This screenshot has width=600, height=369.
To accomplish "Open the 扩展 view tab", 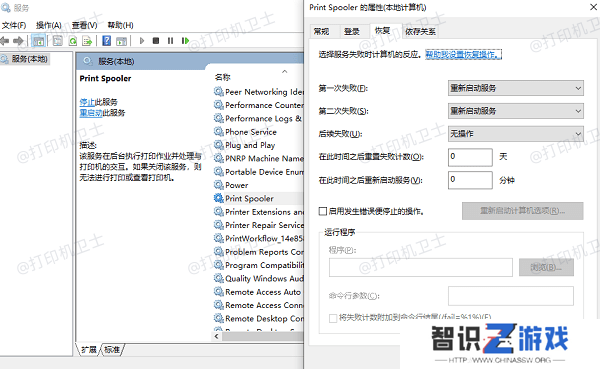I will 89,349.
